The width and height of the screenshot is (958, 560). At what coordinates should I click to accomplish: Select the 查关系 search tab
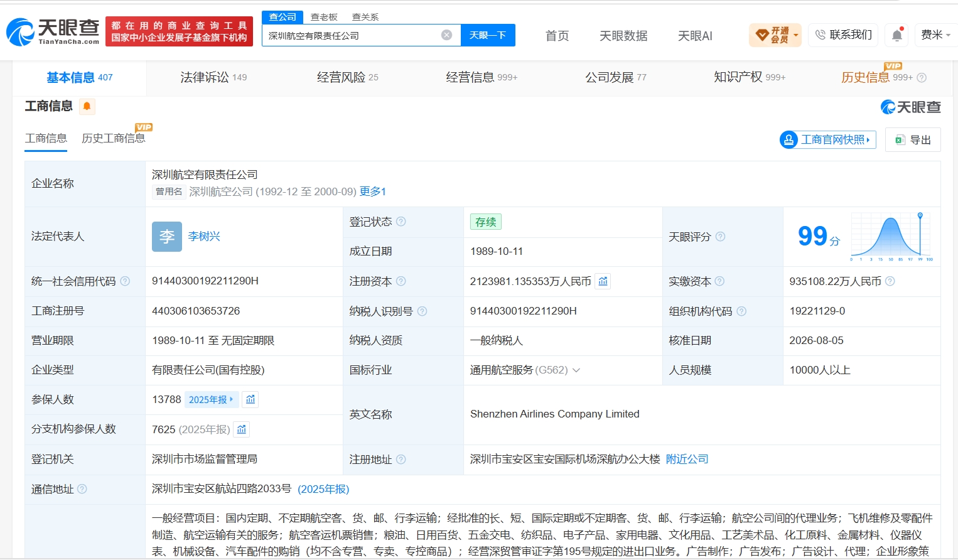coord(365,17)
